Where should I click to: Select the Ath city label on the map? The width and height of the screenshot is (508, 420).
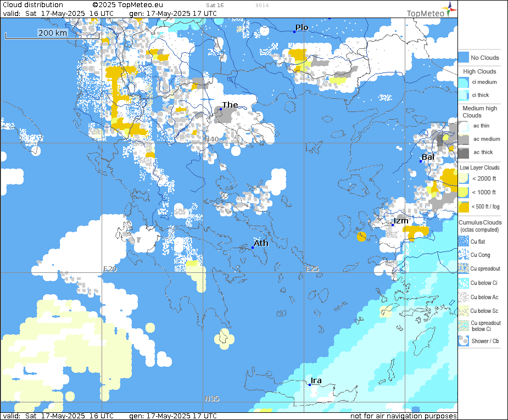pos(261,243)
